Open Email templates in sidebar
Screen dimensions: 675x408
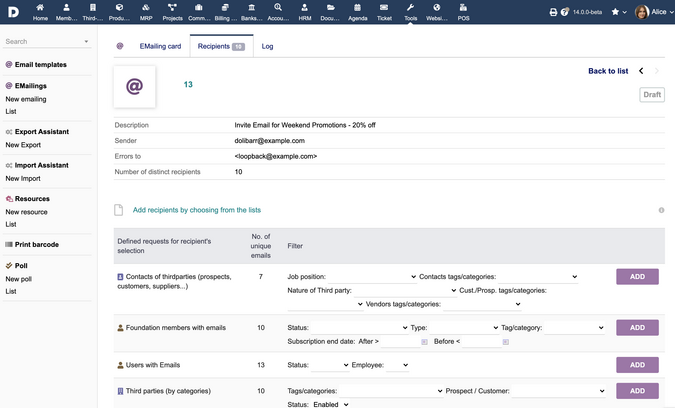(40, 65)
